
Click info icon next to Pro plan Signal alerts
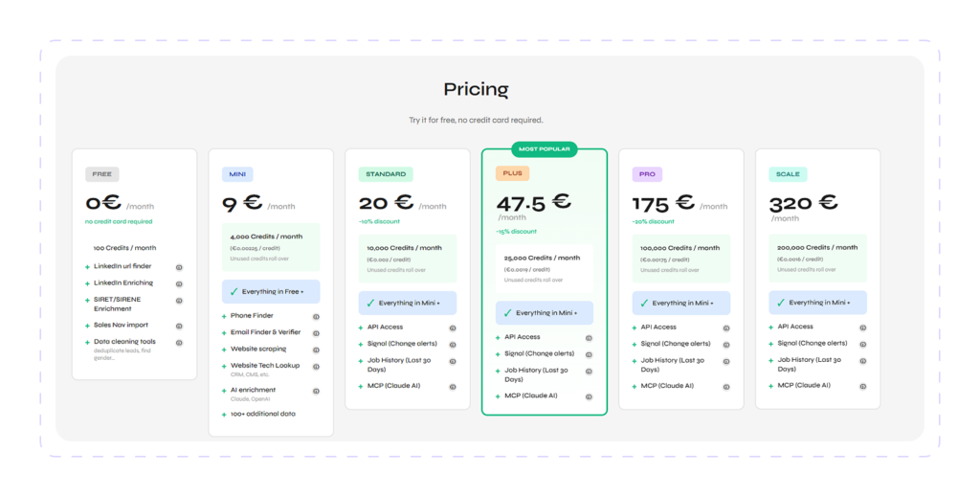click(x=726, y=345)
